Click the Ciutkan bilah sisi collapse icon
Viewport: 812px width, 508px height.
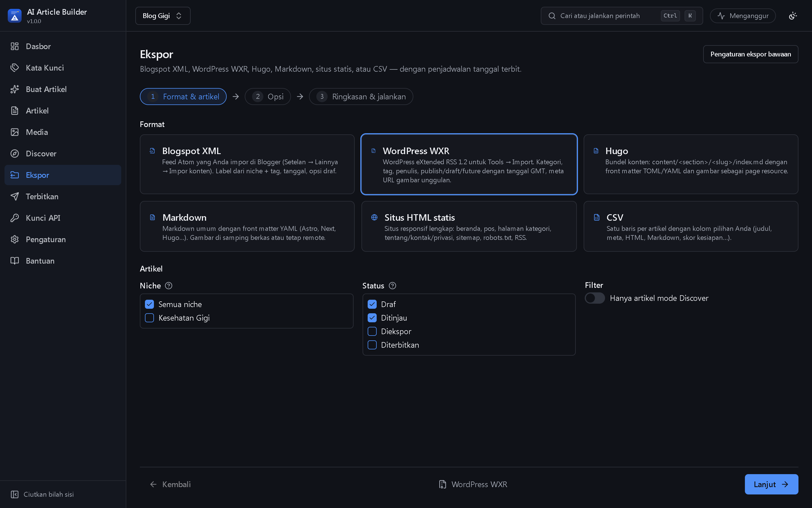14,494
